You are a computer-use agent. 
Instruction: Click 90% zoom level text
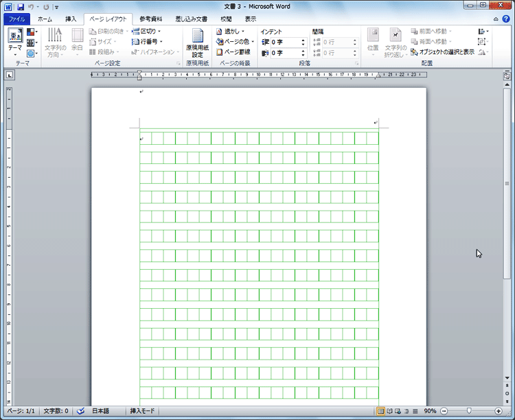click(430, 411)
